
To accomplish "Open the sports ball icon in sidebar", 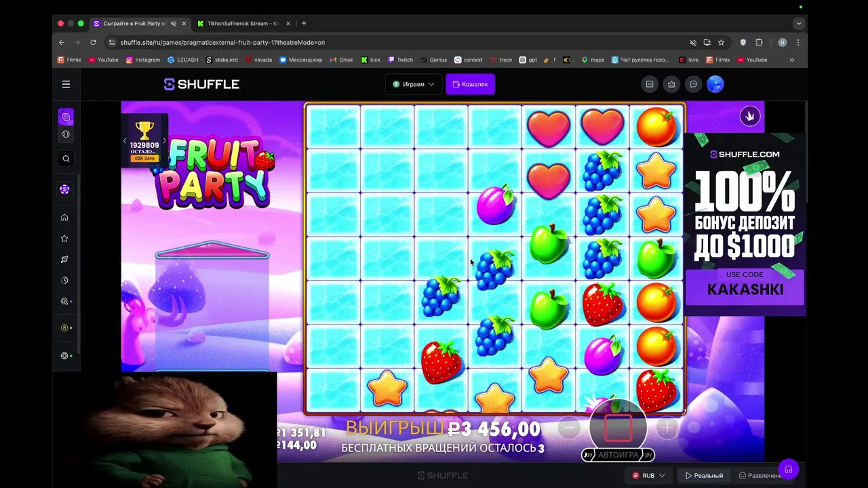I will coord(66,134).
